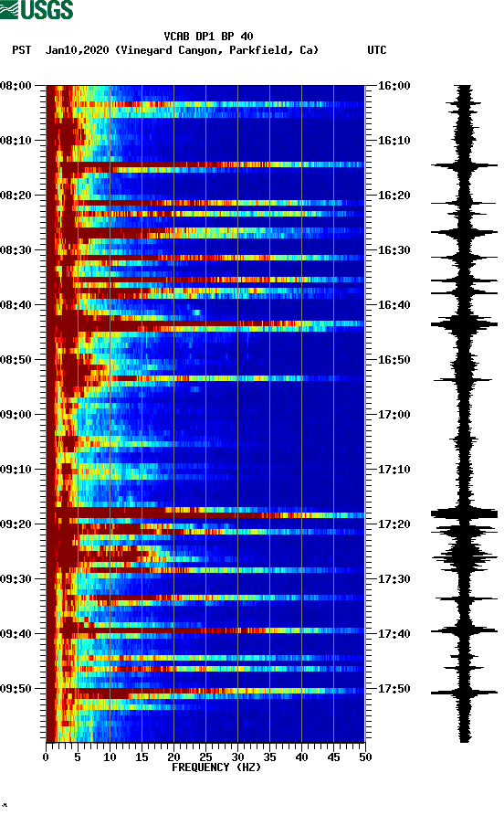
Task: Click the 30 Hz frequency axis label
Action: [237, 757]
